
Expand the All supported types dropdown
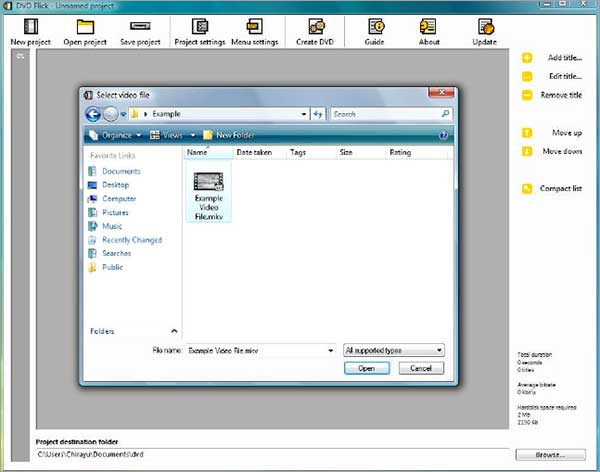click(438, 350)
